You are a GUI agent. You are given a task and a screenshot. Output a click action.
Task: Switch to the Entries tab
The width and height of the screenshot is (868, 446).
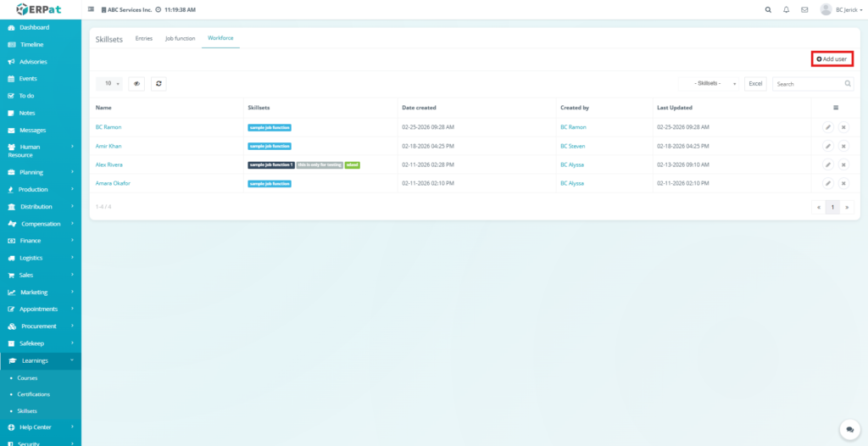point(144,38)
